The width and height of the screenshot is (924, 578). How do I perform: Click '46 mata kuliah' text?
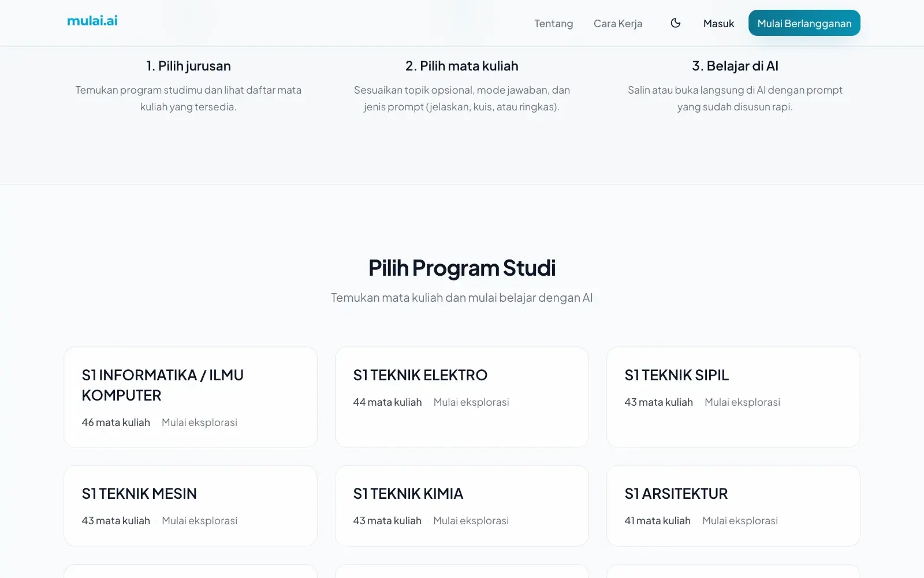point(116,423)
